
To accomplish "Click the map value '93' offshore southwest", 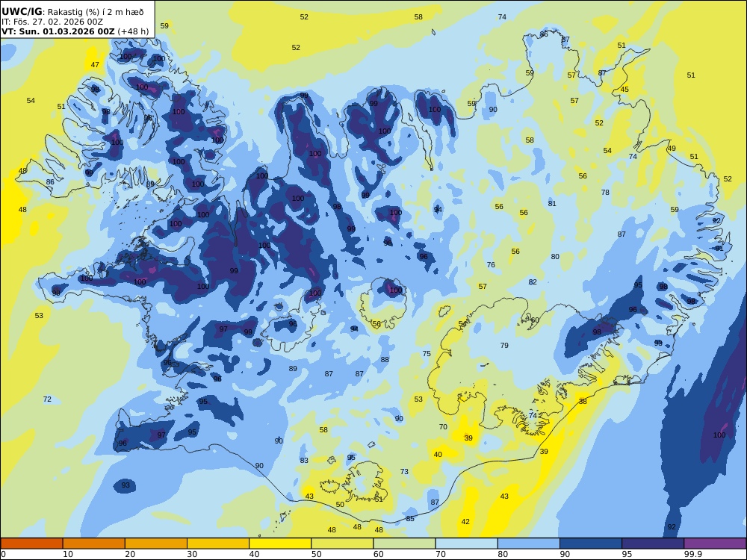I will pos(125,485).
